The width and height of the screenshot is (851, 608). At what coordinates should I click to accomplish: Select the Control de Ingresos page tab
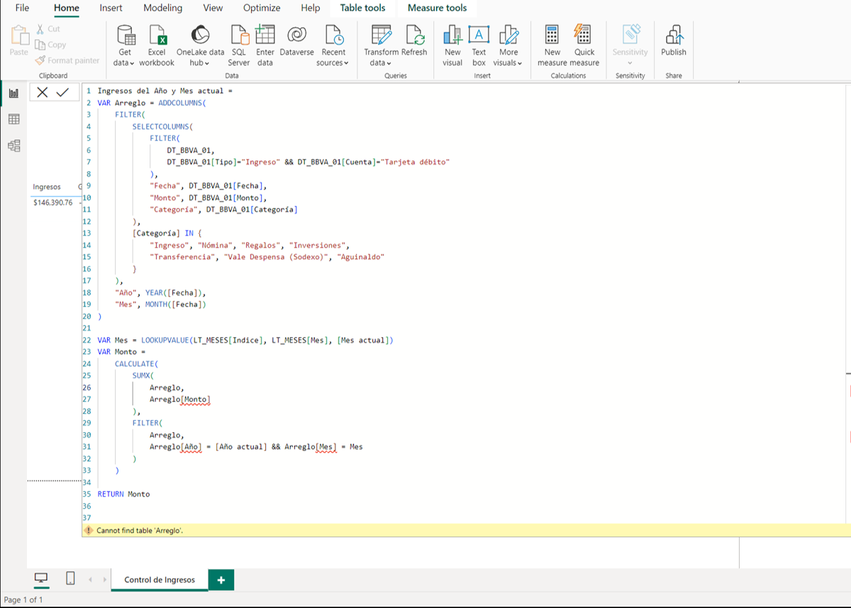(x=160, y=580)
